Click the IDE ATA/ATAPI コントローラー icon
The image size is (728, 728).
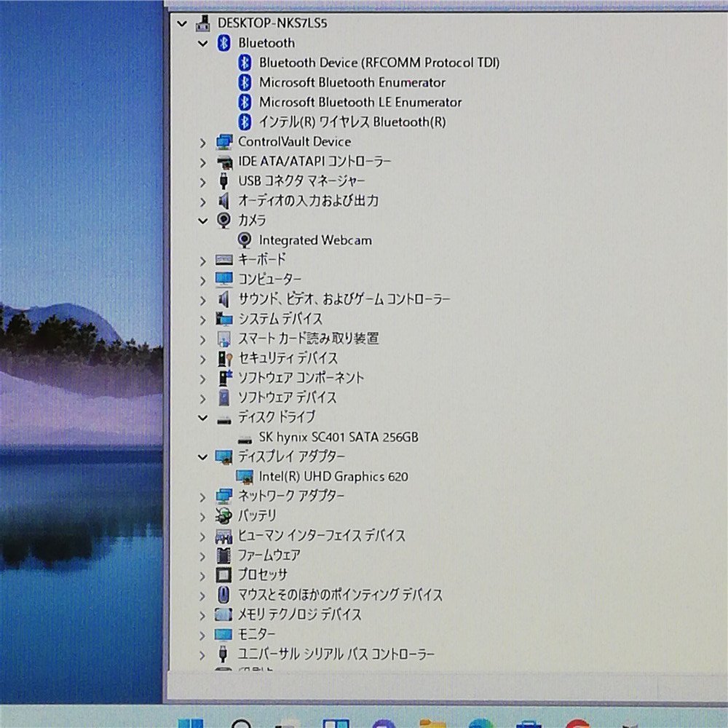coord(224,162)
